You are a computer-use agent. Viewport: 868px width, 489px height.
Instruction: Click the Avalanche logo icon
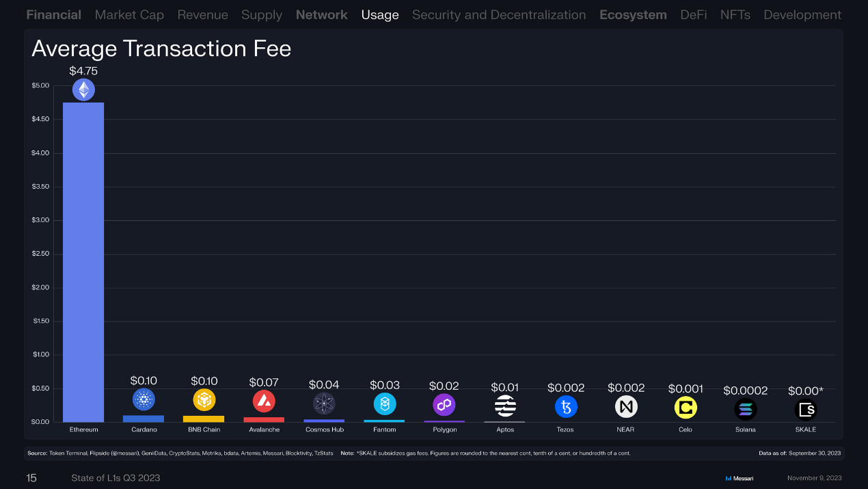pos(264,401)
